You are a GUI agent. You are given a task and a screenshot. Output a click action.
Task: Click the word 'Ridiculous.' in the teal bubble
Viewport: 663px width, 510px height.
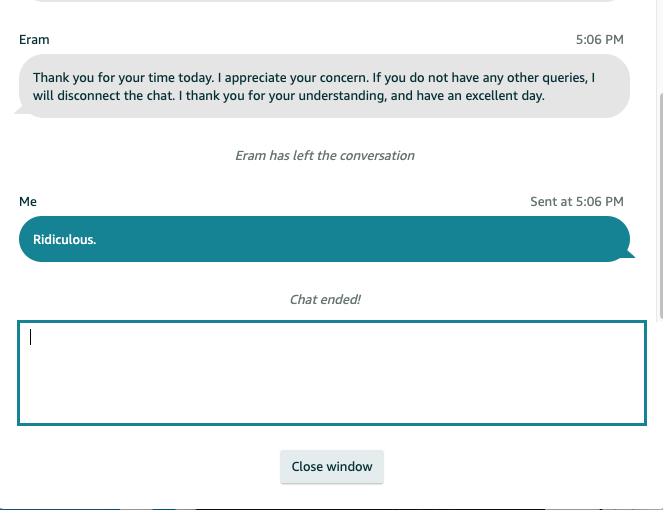pos(65,240)
